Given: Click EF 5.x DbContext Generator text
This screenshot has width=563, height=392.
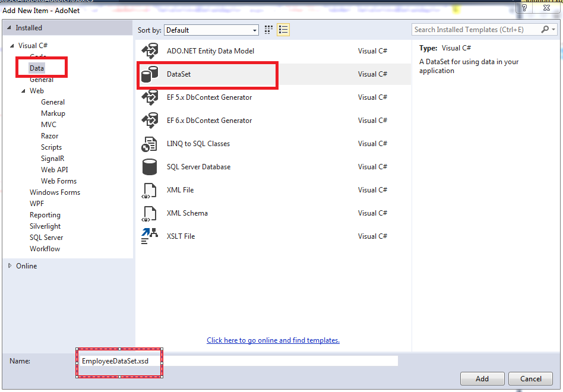Looking at the screenshot, I should click(209, 97).
